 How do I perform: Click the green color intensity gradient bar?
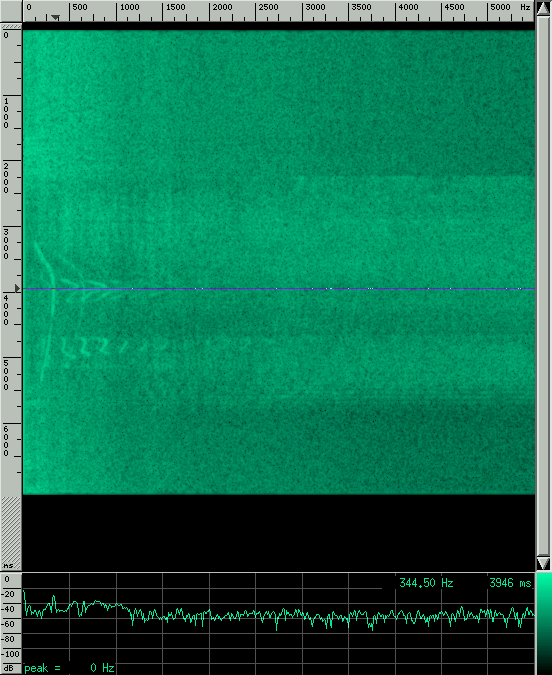(x=543, y=624)
